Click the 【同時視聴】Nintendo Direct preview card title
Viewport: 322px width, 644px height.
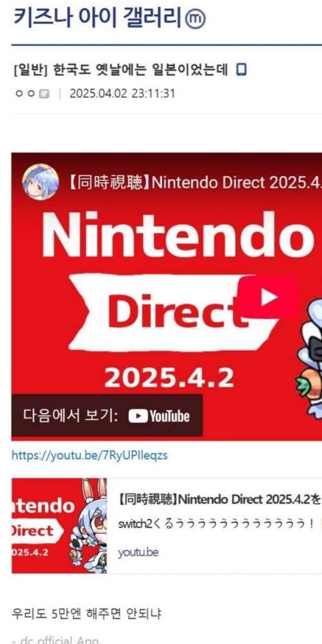(x=220, y=500)
